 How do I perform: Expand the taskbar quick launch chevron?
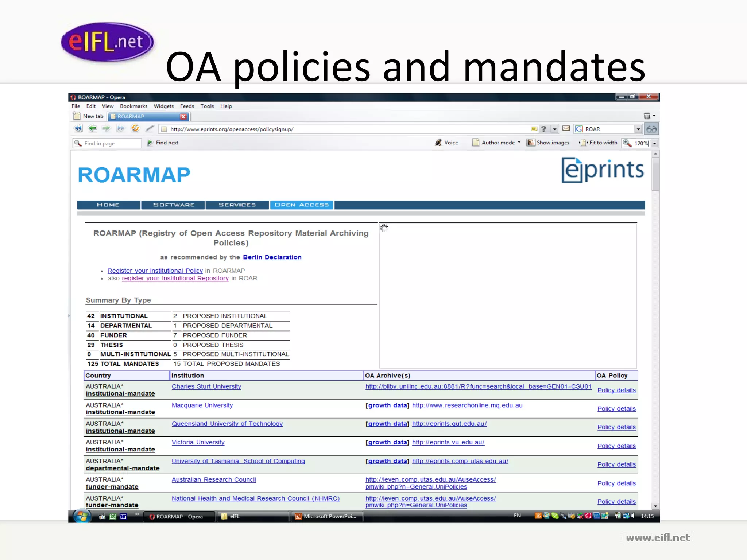click(x=137, y=514)
